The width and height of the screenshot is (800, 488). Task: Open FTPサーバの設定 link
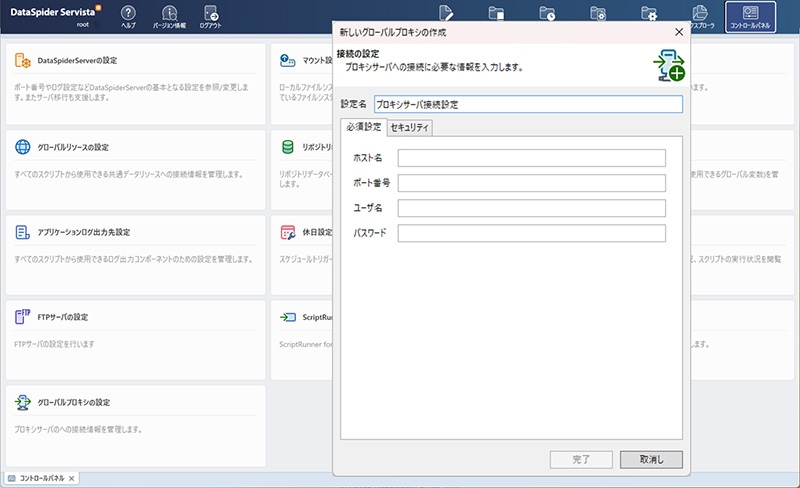point(63,317)
